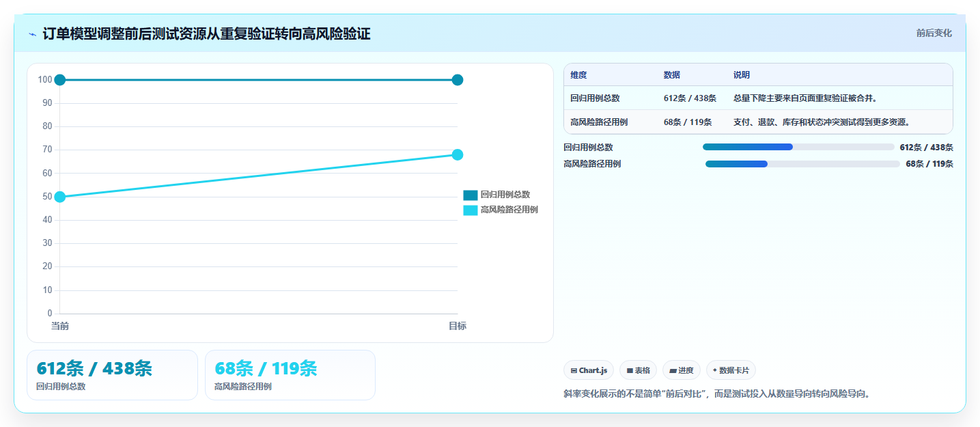
Task: Click the 高风险路径用例 progress bar
Action: click(x=802, y=164)
